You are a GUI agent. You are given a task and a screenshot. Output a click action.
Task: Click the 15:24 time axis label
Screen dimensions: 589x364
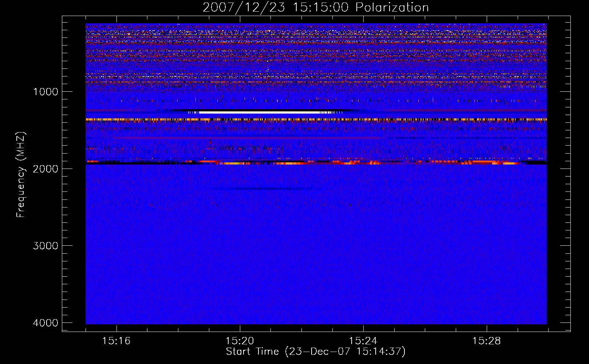(363, 341)
